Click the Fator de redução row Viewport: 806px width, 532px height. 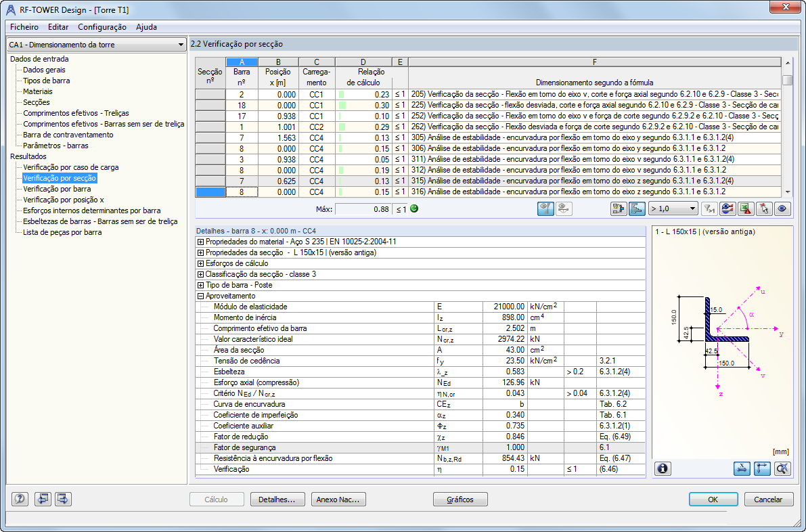click(x=420, y=437)
